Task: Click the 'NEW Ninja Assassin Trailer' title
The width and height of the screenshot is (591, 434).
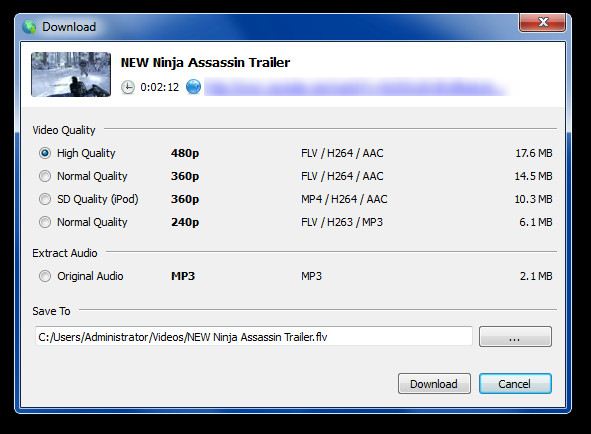Action: pos(205,63)
